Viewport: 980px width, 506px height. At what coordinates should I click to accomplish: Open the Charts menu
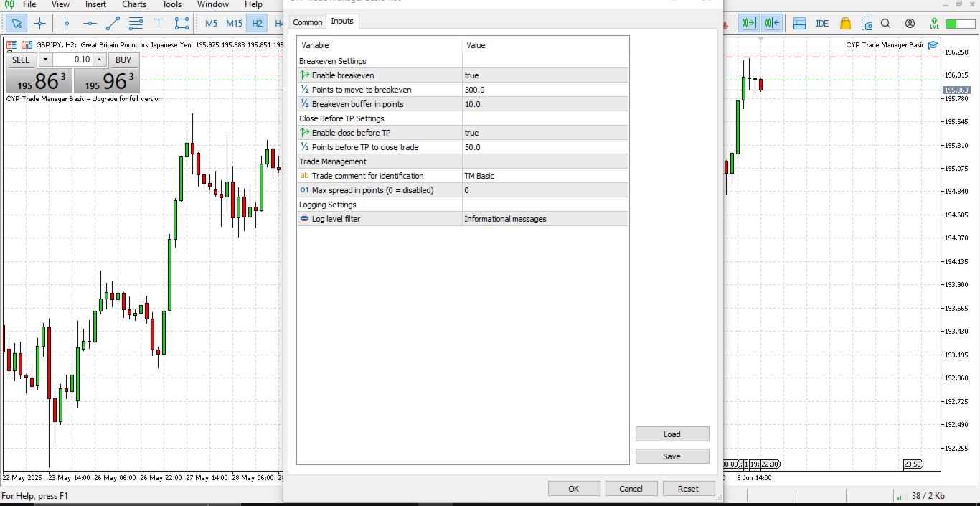click(x=134, y=4)
